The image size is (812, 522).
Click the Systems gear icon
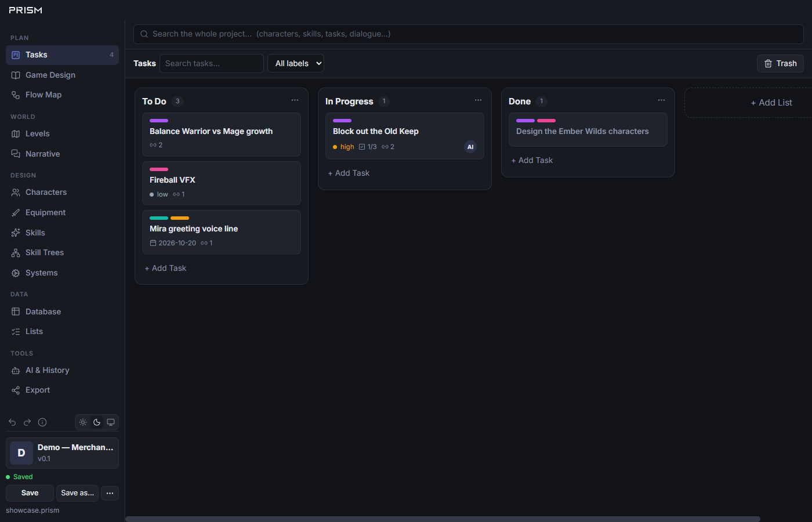16,273
